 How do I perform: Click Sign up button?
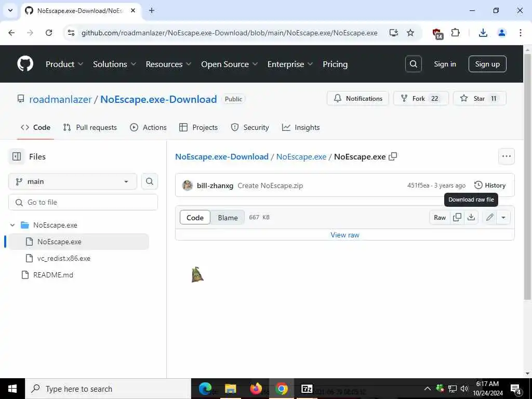487,64
